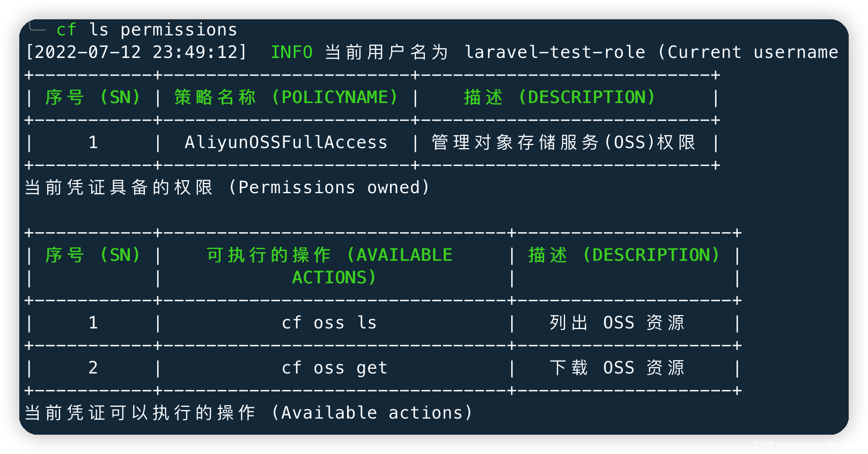Click the 管理对象存储服务(OSS)权限 description cell
868x454 pixels.
pyautogui.click(x=564, y=142)
